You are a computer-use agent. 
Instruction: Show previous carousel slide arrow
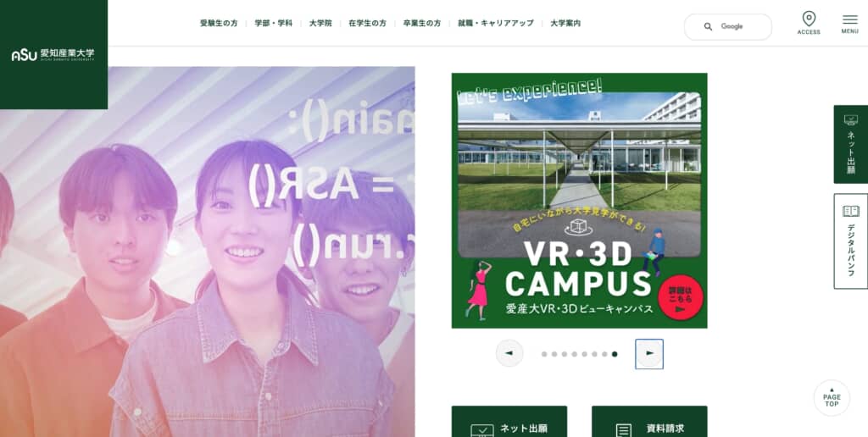509,353
